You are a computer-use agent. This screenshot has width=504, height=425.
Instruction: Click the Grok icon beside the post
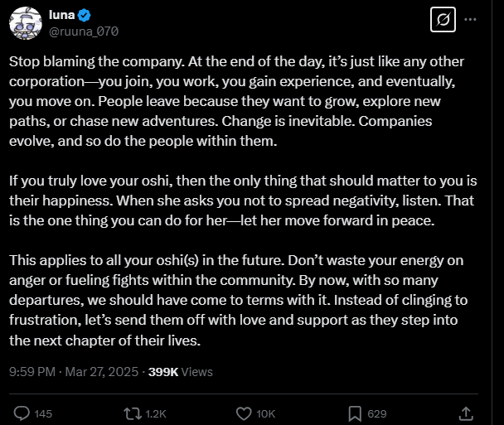coord(443,20)
